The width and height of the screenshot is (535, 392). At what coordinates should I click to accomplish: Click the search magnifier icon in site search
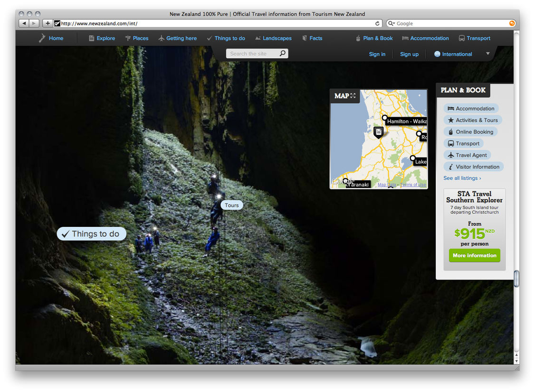click(x=282, y=54)
